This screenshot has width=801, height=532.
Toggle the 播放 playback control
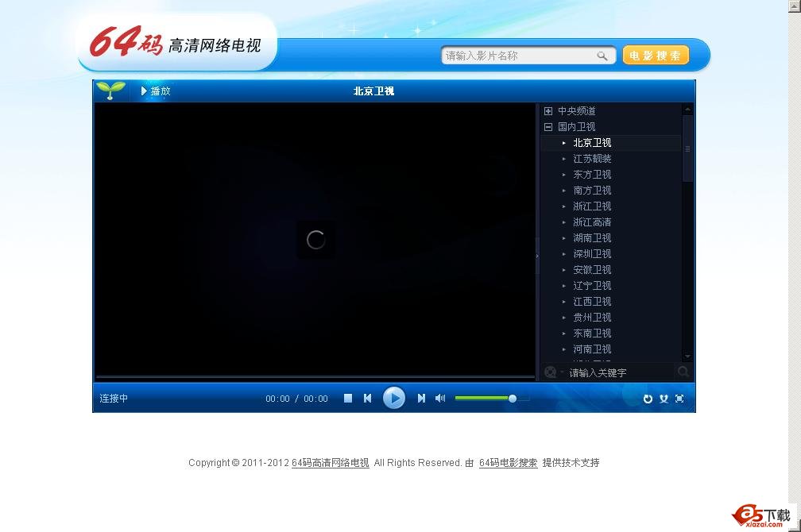[x=156, y=91]
